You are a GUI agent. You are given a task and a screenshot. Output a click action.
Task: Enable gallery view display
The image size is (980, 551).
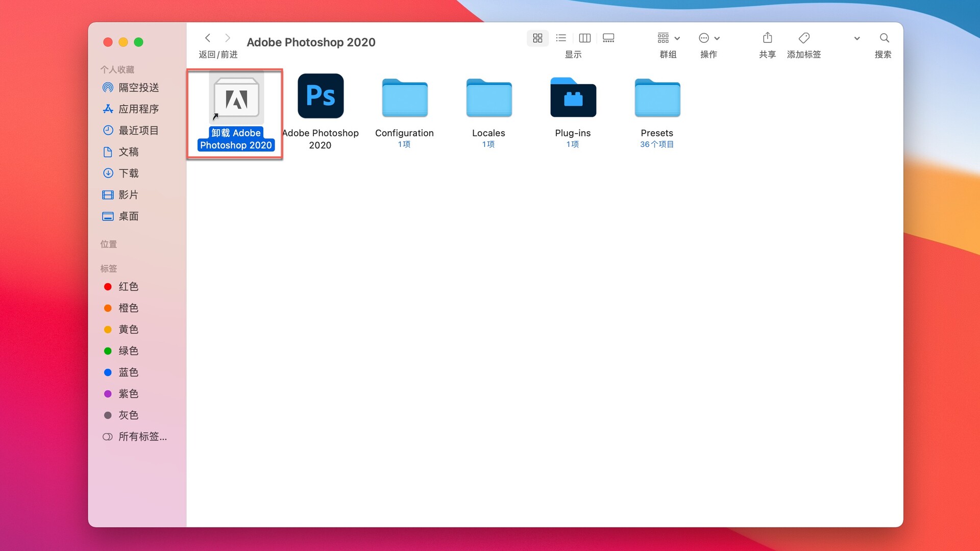608,38
